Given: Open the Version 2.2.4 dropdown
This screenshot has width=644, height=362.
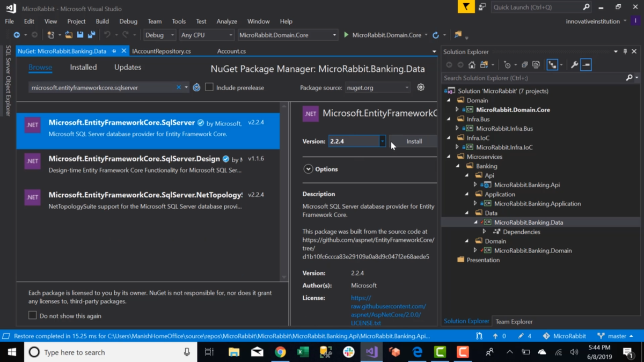Looking at the screenshot, I should click(382, 141).
